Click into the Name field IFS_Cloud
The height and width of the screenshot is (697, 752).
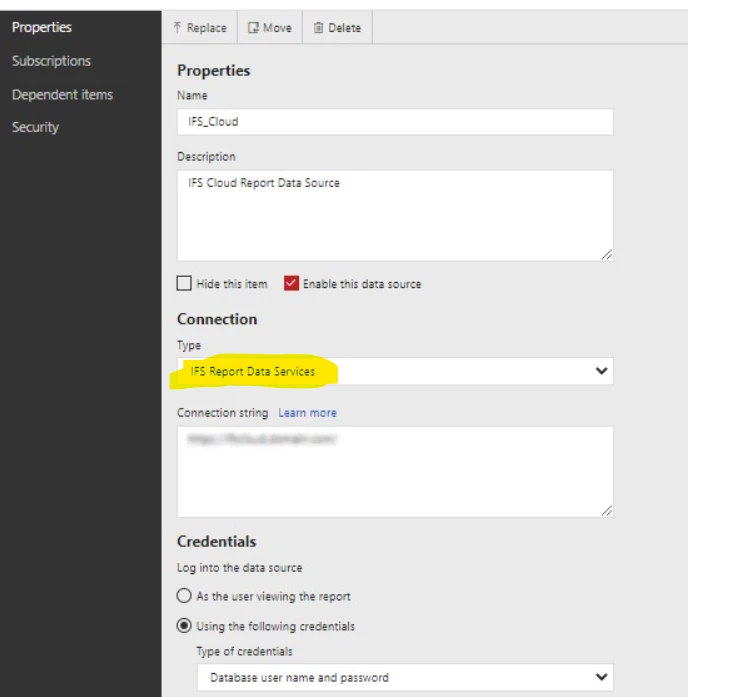click(395, 122)
